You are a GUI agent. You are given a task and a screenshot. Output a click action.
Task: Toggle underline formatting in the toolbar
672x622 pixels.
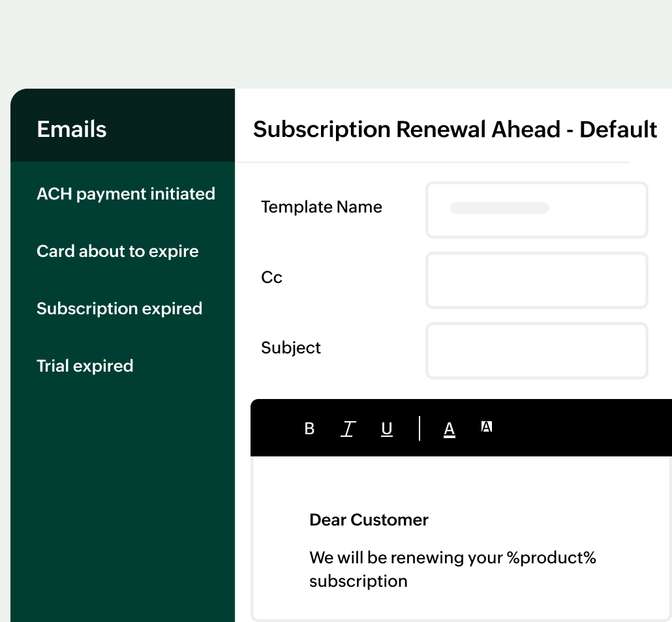pos(387,428)
